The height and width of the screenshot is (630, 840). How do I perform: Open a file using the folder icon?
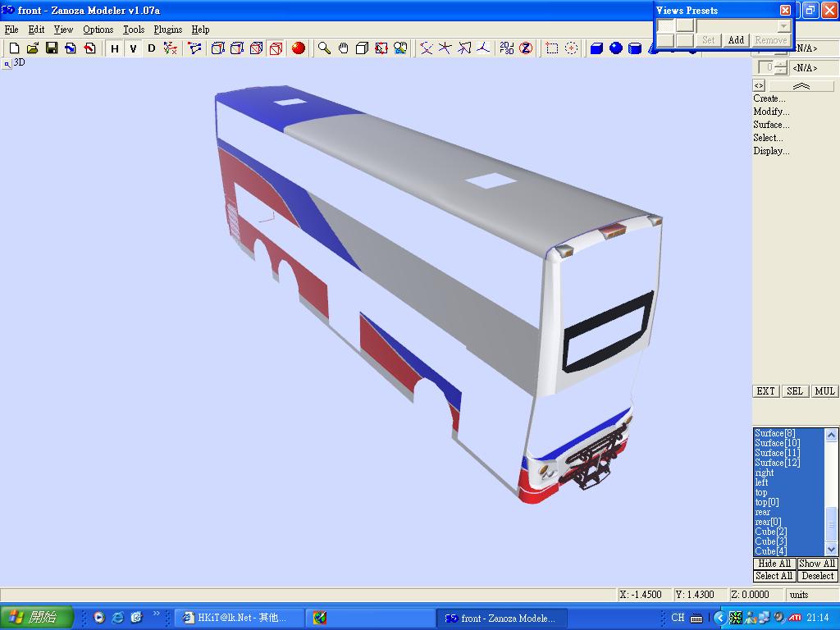pyautogui.click(x=33, y=48)
